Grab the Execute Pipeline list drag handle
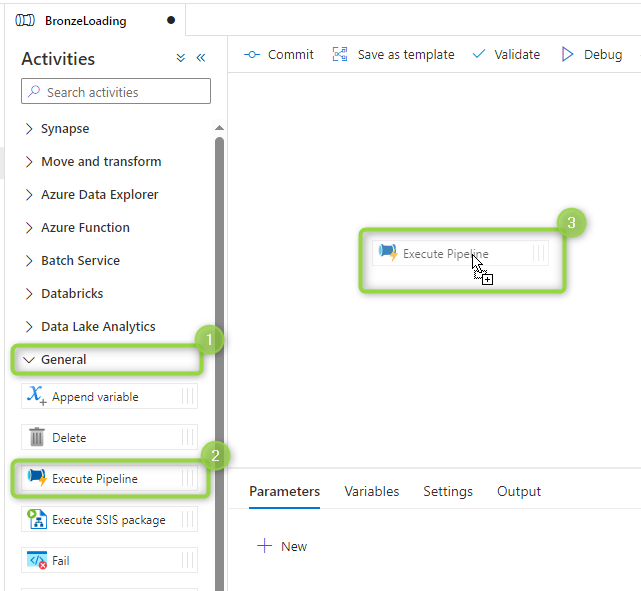 click(x=188, y=478)
